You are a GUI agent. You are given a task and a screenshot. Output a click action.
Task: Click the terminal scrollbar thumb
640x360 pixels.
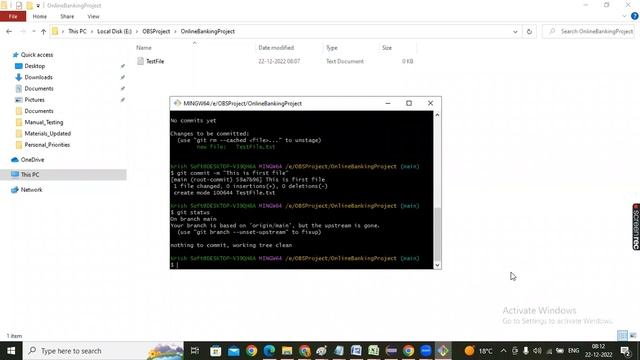(x=437, y=233)
